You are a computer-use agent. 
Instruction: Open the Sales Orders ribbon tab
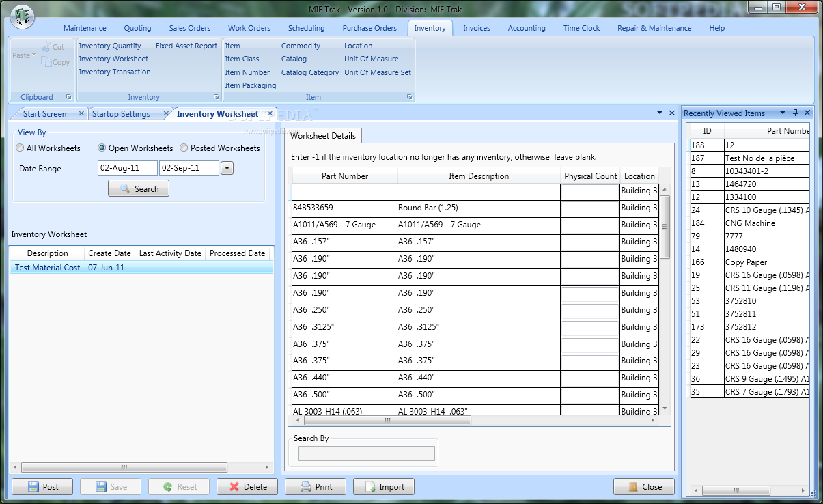click(x=190, y=28)
